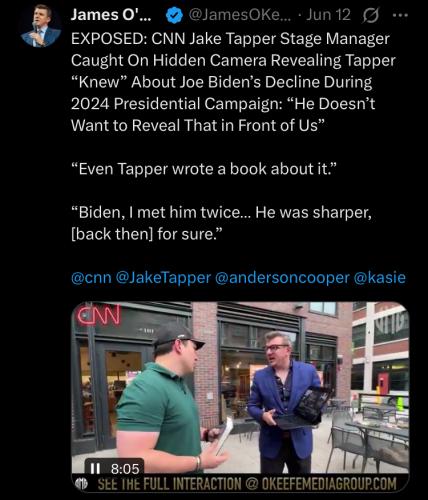Click the blue verified badge
The width and height of the screenshot is (428, 500).
[174, 16]
